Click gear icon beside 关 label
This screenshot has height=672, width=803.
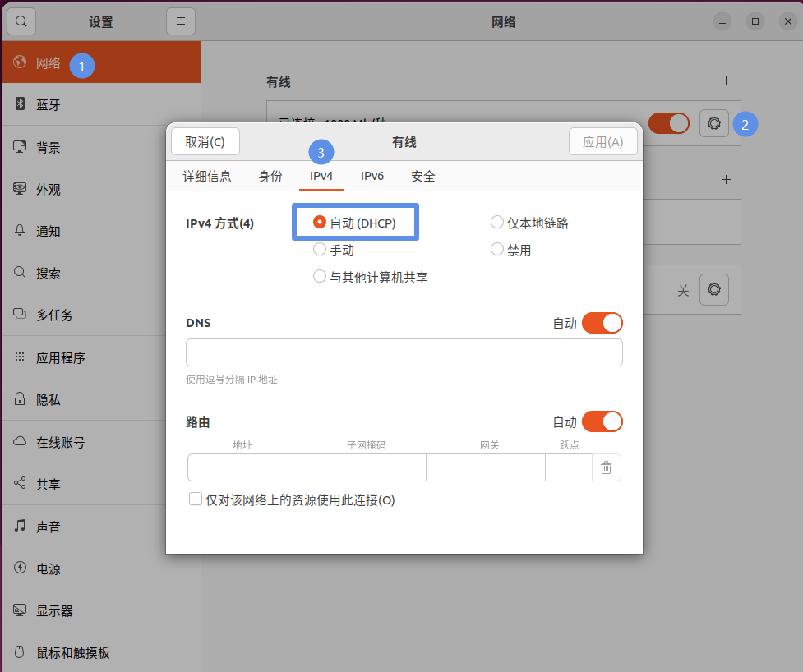[713, 290]
